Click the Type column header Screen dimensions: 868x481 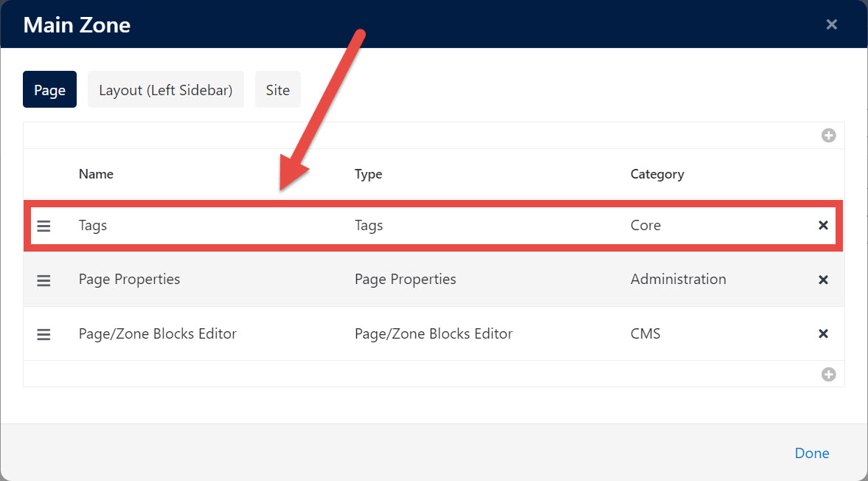click(368, 174)
